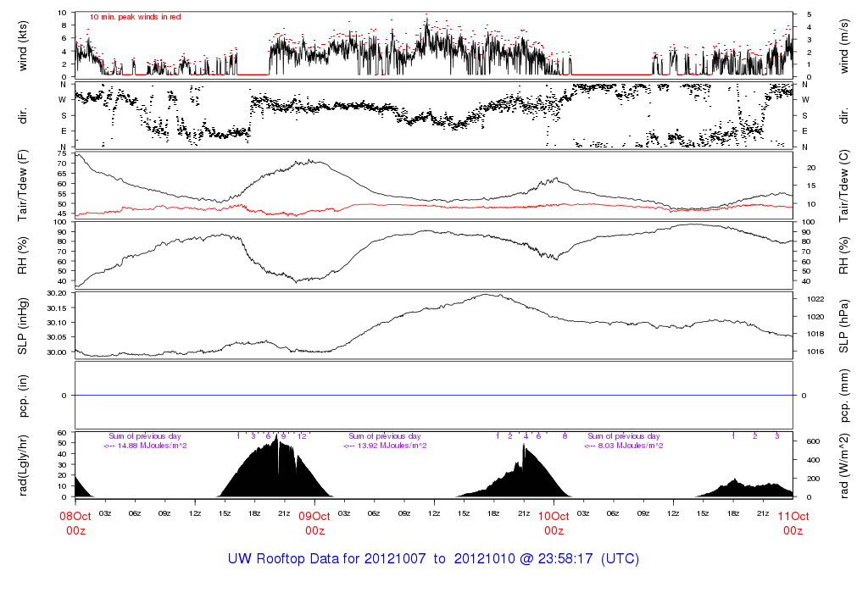This screenshot has height=593, width=868.
Task: Click the 14.88 MJoules/m^2 daily sum annotation
Action: (145, 446)
